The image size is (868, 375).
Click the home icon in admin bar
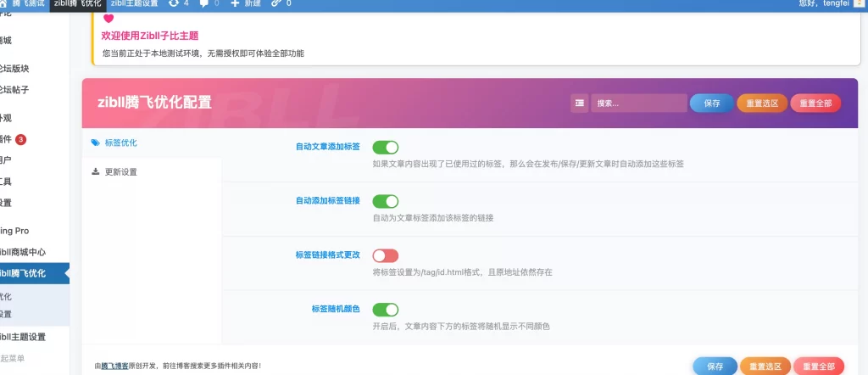click(4, 3)
